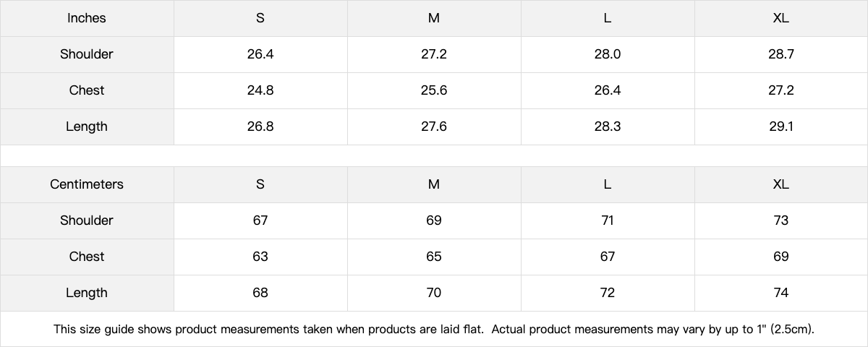Click the 73 shoulder centimeter value
This screenshot has height=347, width=868.
(781, 220)
